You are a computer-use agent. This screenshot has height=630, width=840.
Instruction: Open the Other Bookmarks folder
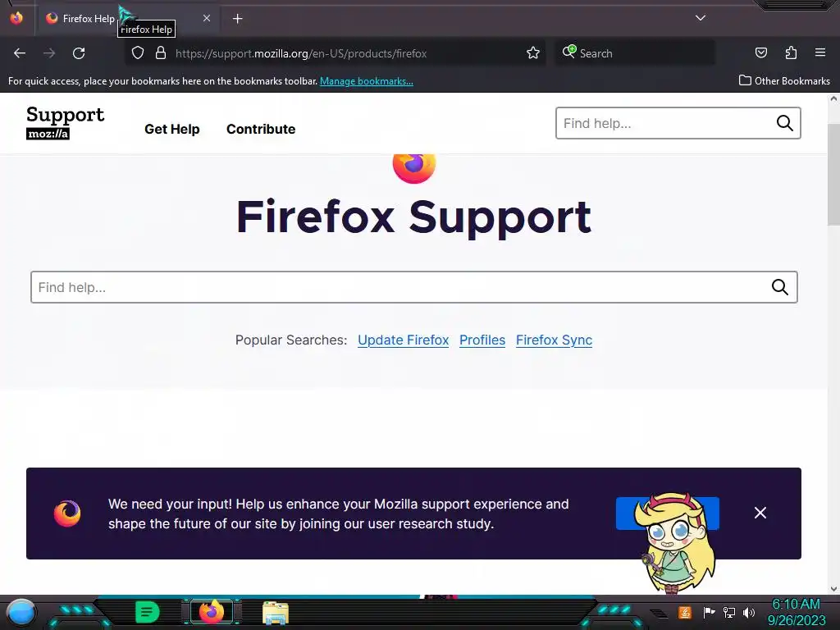click(x=784, y=80)
